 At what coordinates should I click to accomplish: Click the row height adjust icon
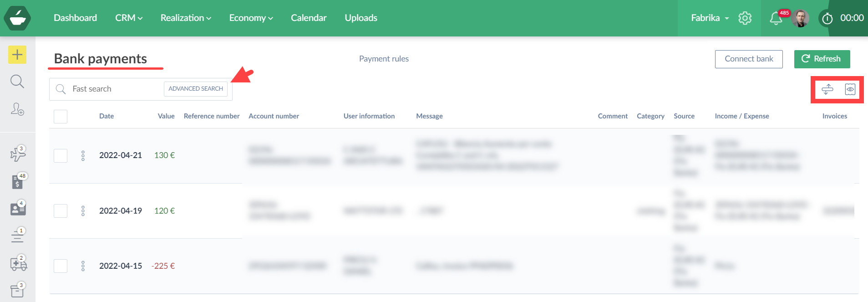pyautogui.click(x=827, y=89)
